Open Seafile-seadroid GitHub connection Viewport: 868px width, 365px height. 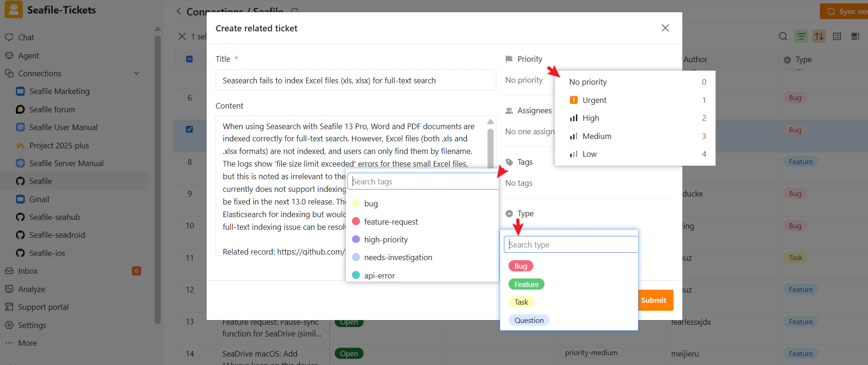[57, 235]
